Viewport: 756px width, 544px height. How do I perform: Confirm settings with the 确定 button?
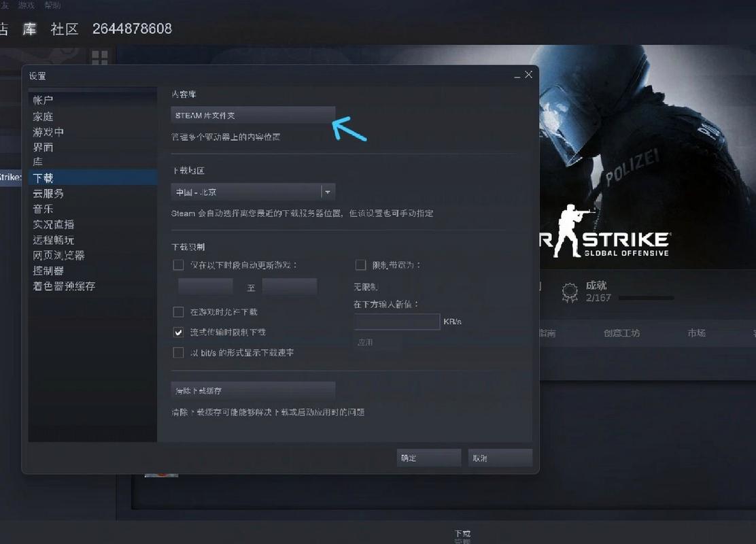[x=428, y=458]
